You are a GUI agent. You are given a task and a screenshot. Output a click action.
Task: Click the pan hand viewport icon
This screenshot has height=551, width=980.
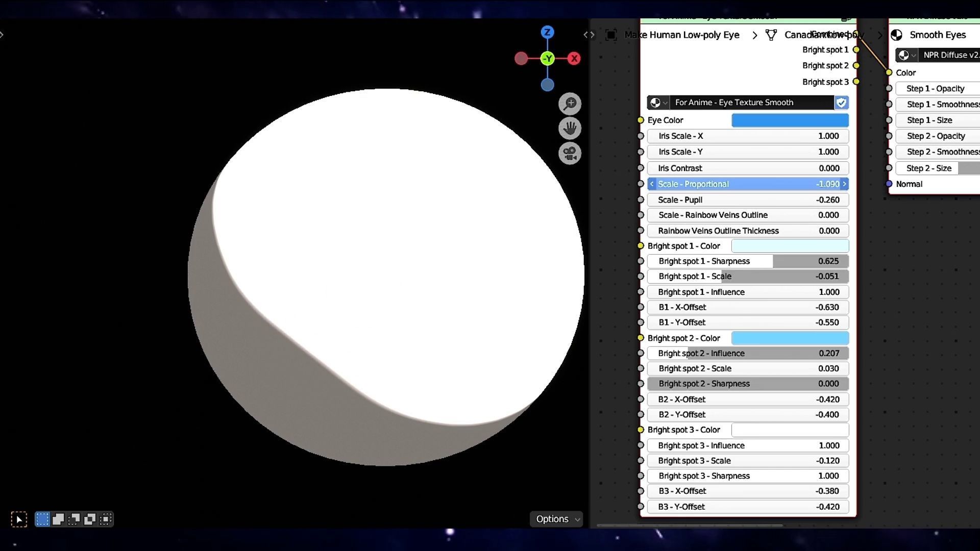pos(570,128)
